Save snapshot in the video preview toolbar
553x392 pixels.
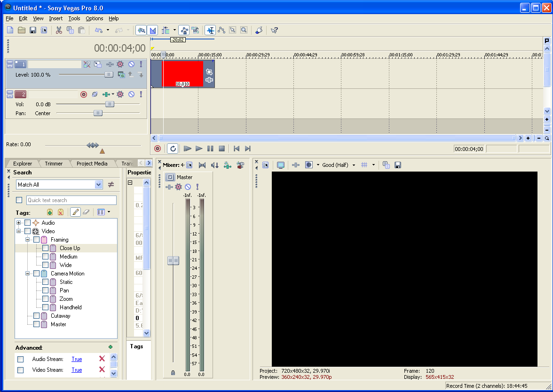tap(398, 165)
